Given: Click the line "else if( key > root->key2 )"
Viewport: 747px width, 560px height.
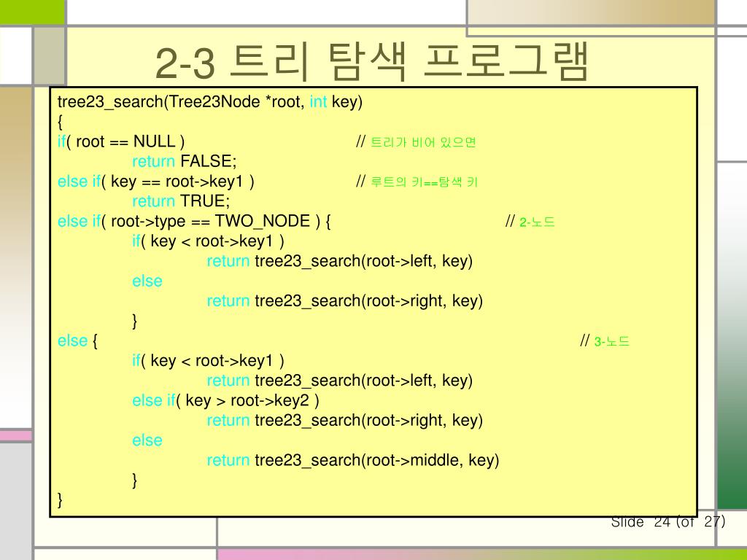Looking at the screenshot, I should click(x=226, y=400).
